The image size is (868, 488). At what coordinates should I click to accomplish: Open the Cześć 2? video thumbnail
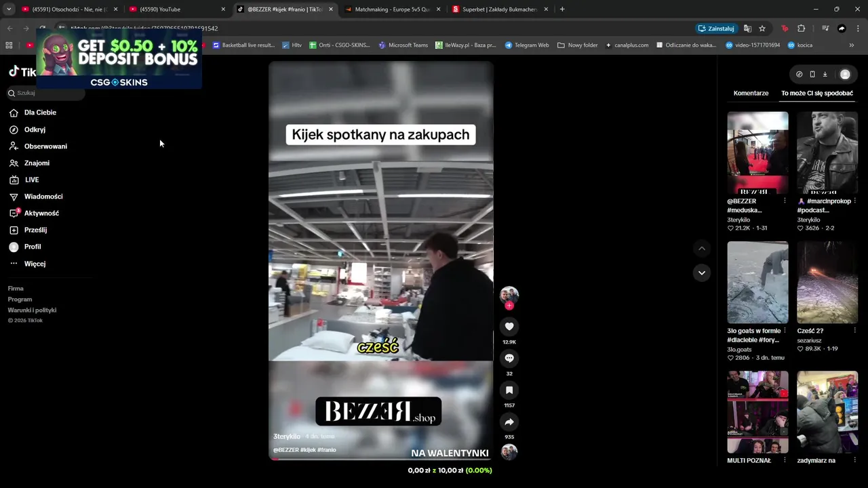827,283
